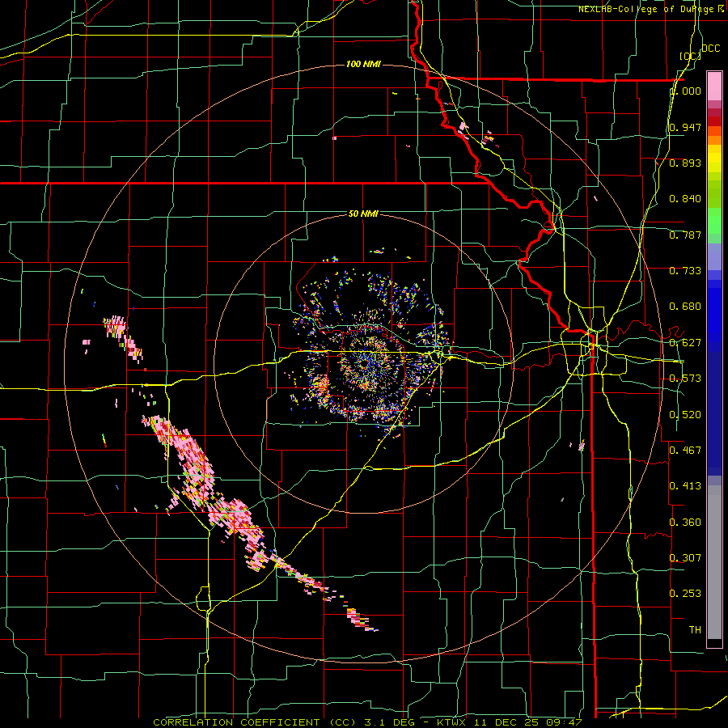Click the 0.307 legend value

click(x=685, y=558)
